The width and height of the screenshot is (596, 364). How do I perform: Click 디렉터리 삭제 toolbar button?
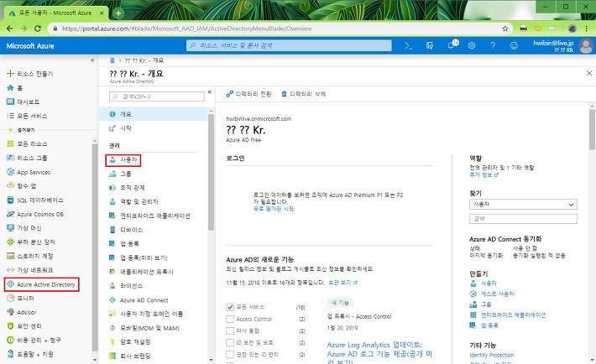click(303, 94)
